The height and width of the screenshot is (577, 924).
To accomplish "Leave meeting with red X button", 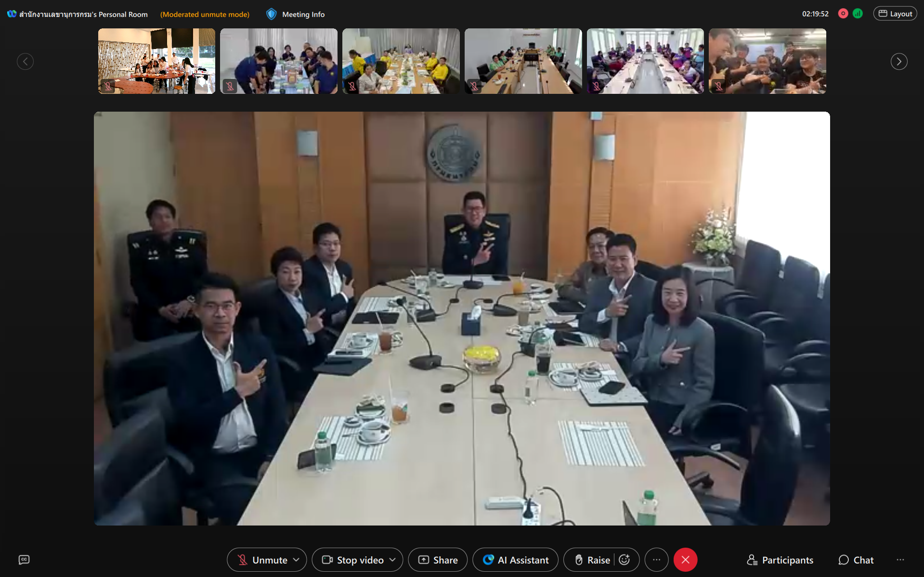I will pyautogui.click(x=685, y=560).
